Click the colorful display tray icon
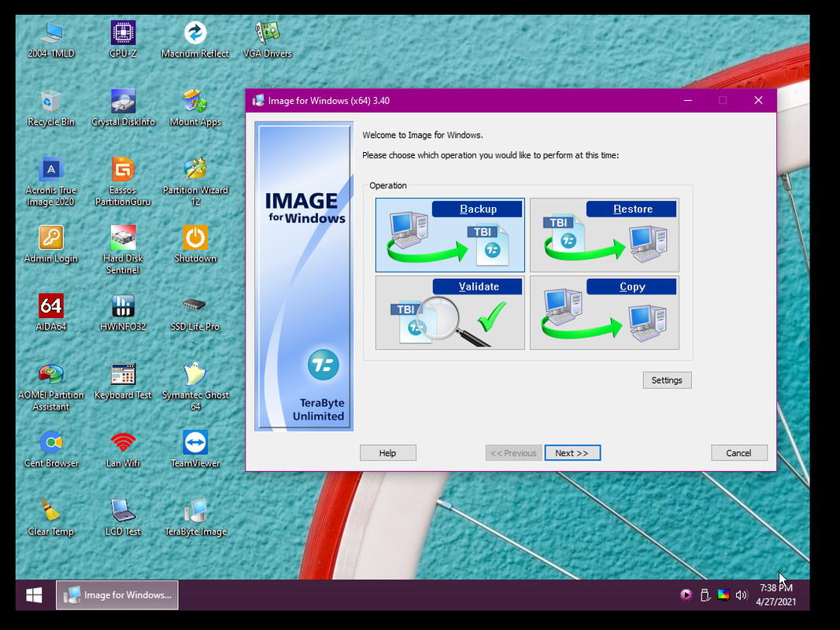Viewport: 840px width, 630px height. 723,595
